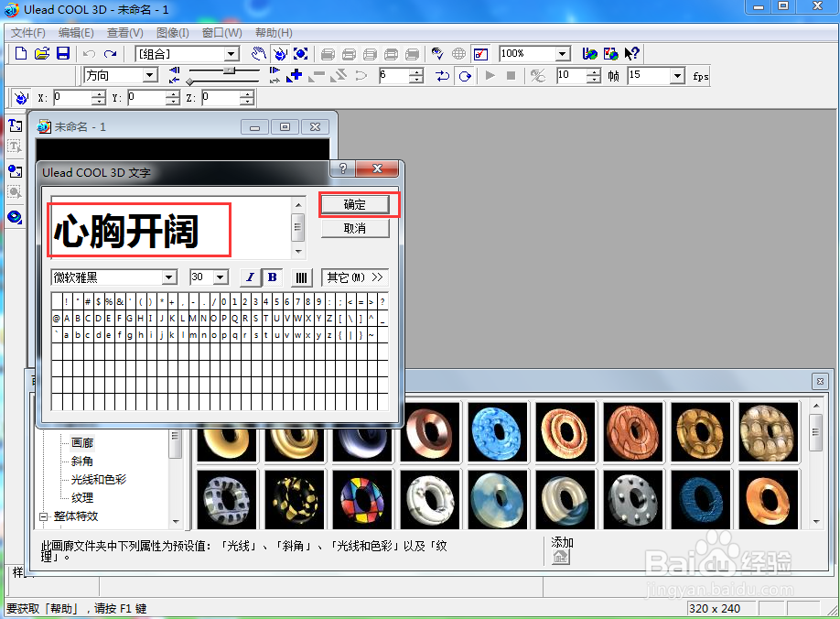Click the add key frame plus icon
Viewport: 840px width, 619px height.
[x=295, y=76]
